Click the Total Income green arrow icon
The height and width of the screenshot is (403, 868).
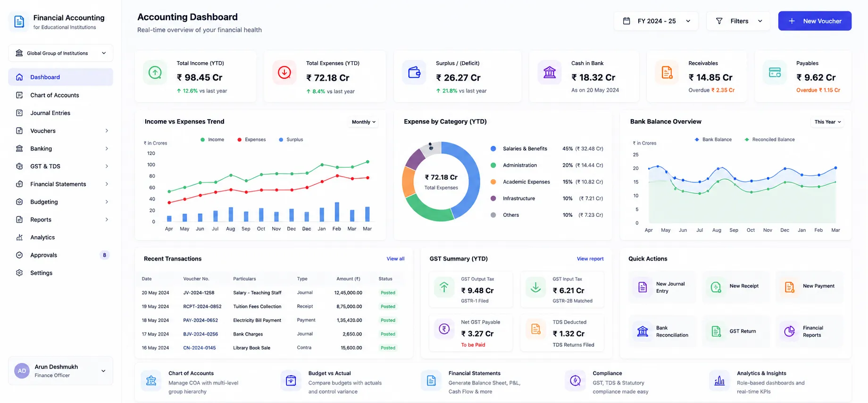click(155, 73)
